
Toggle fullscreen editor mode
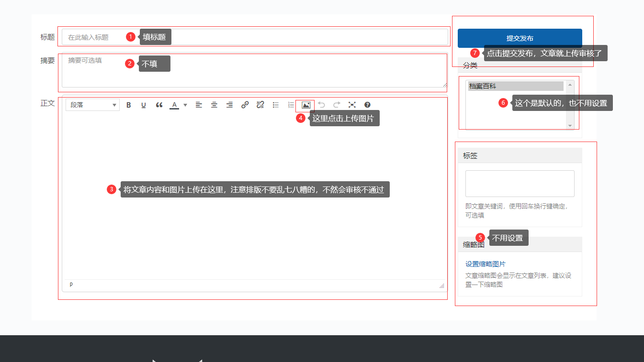pyautogui.click(x=352, y=105)
